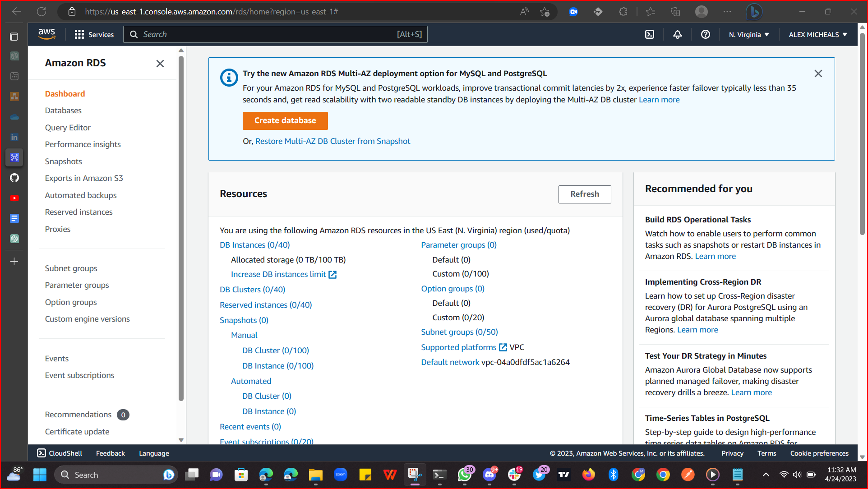Image resolution: width=868 pixels, height=489 pixels.
Task: Open the YouTube icon in the Edge sidebar
Action: 14,198
